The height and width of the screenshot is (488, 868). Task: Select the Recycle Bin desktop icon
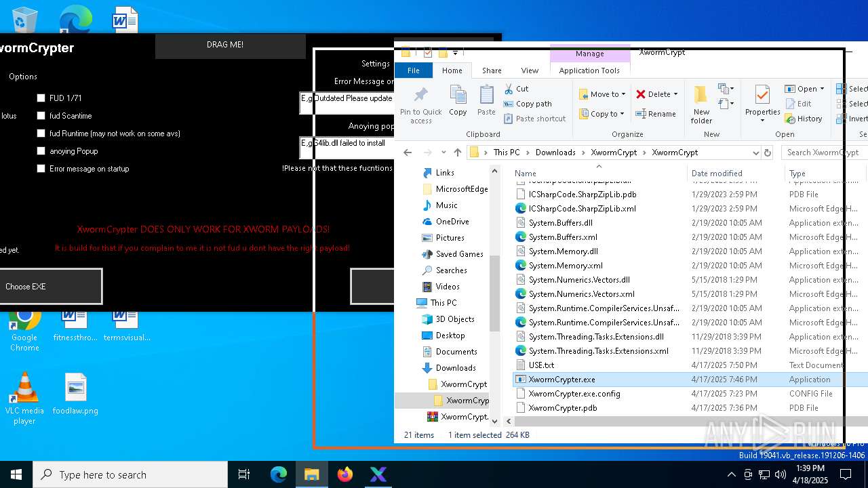click(25, 20)
